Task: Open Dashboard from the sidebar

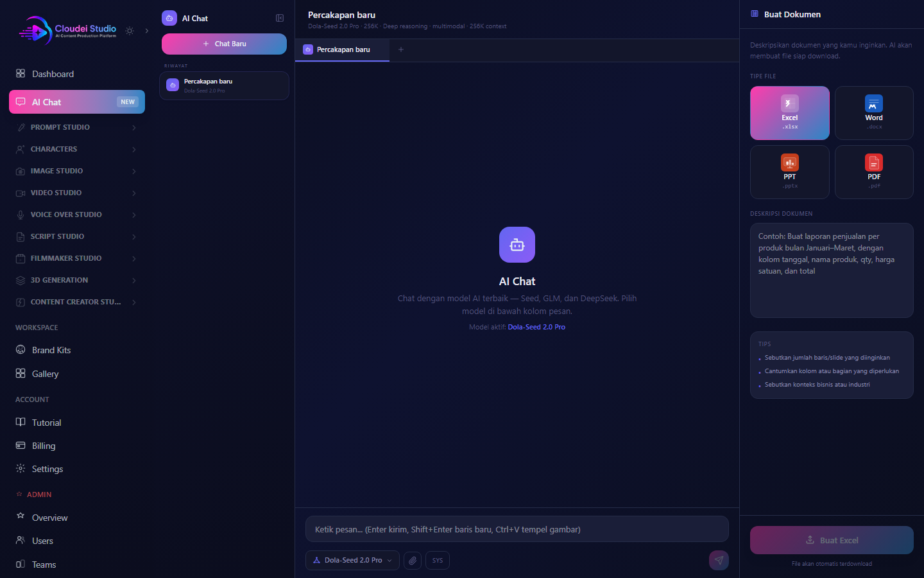Action: click(x=77, y=74)
